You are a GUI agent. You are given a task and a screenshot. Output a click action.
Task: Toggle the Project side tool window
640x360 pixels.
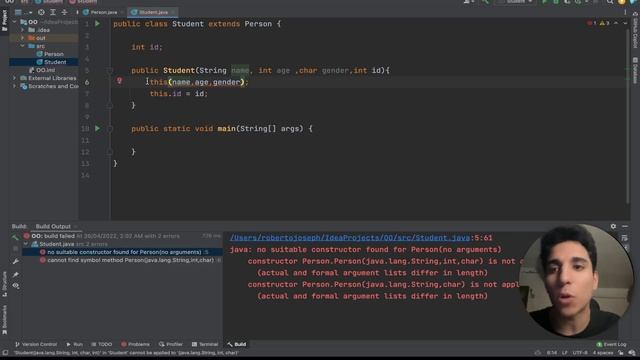click(x=4, y=20)
